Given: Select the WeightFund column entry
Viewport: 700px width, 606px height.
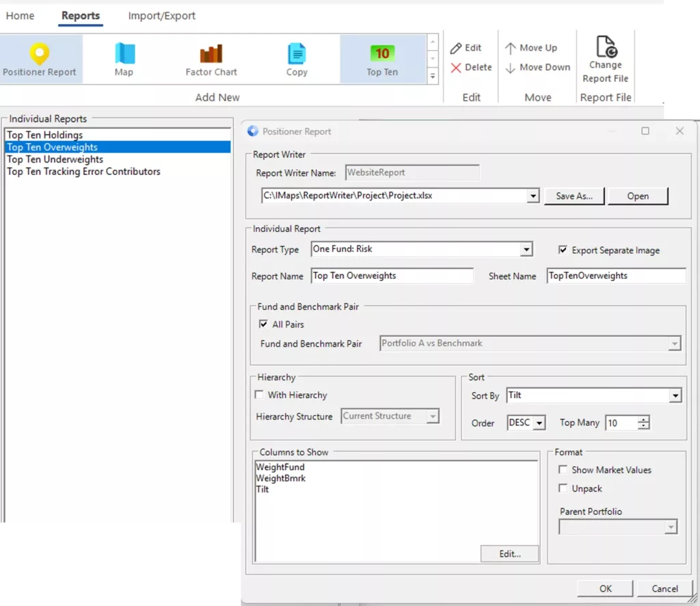Looking at the screenshot, I should 280,466.
